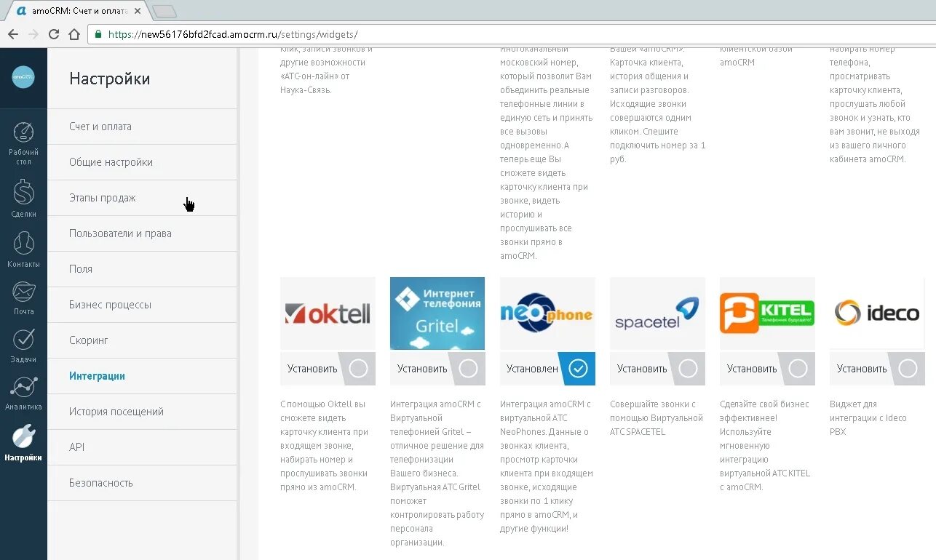Click Установить on the Spacetel widget
The height and width of the screenshot is (560, 936).
[640, 369]
